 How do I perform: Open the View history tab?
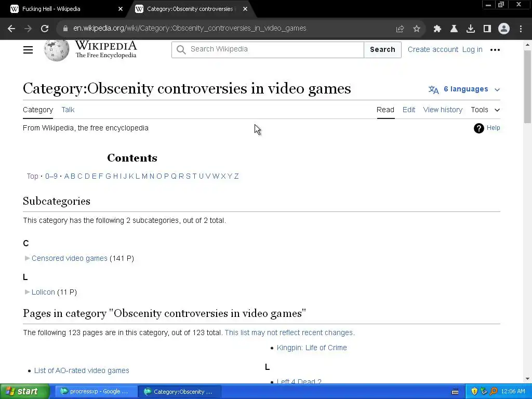coord(443,110)
